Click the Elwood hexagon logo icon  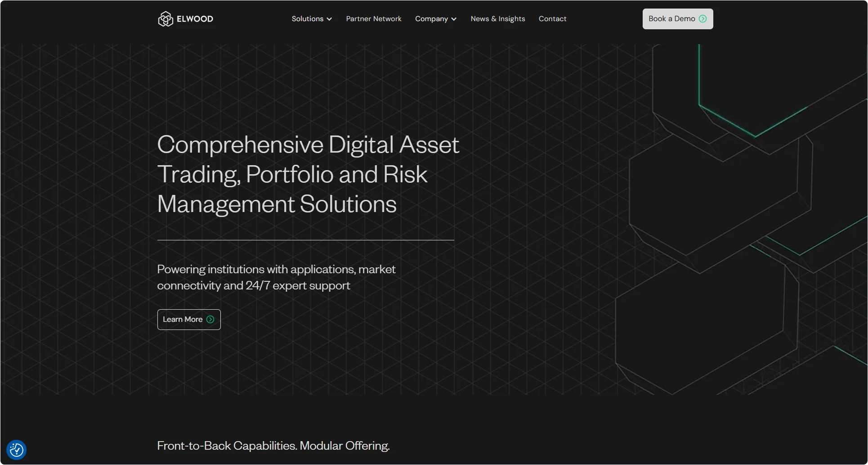click(x=165, y=19)
